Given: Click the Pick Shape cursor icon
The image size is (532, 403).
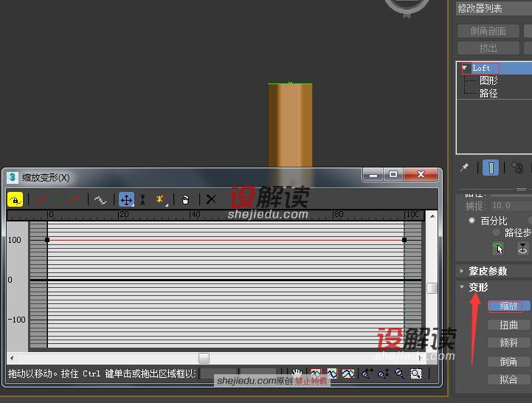Looking at the screenshot, I should (x=498, y=248).
